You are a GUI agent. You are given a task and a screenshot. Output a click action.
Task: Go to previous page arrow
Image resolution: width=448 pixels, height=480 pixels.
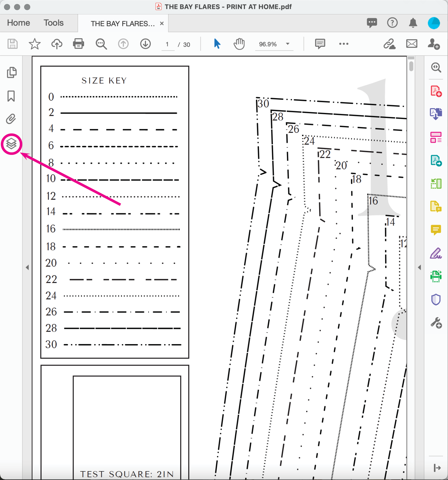click(123, 44)
